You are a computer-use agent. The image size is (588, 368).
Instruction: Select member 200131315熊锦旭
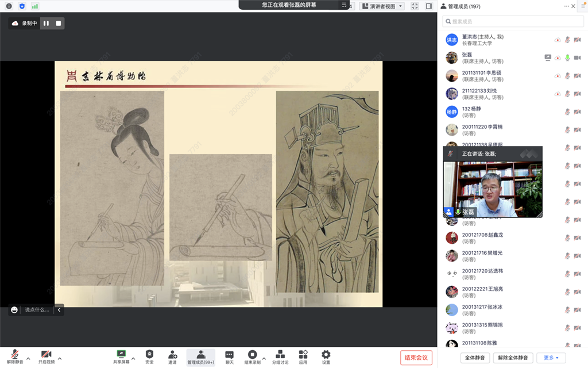point(513,328)
